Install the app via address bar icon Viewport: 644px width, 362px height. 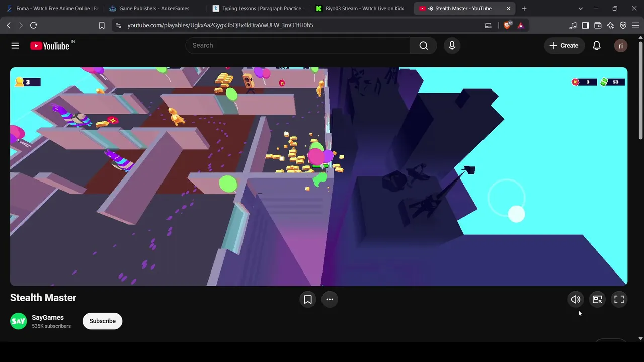click(x=488, y=25)
